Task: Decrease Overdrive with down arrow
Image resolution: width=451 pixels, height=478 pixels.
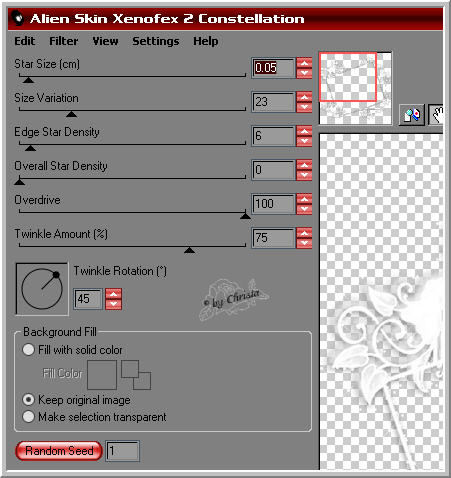Action: tap(304, 209)
